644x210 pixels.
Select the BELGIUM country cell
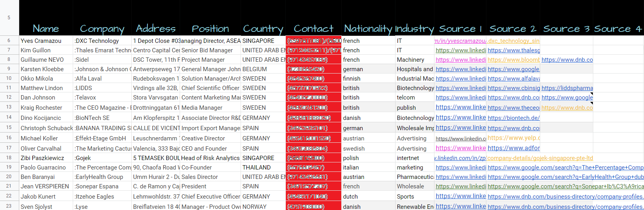263,69
